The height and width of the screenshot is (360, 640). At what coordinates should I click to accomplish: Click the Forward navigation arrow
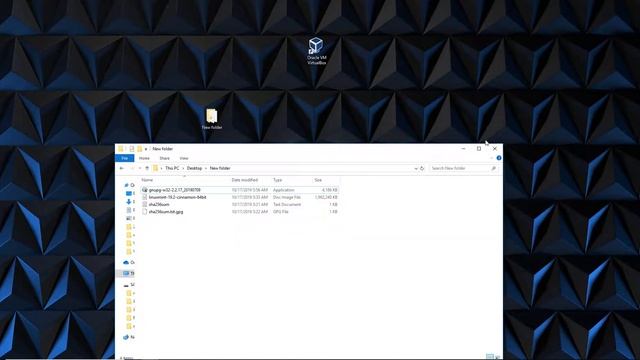[132, 168]
